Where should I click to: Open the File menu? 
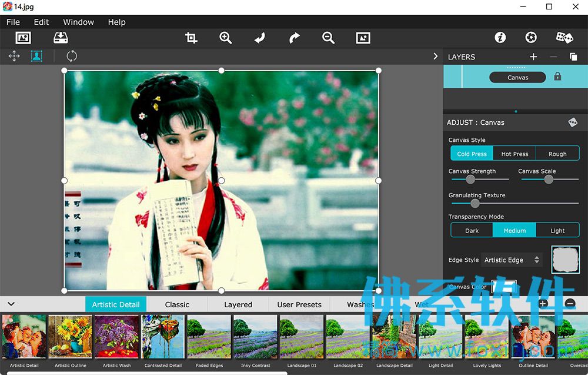click(13, 22)
